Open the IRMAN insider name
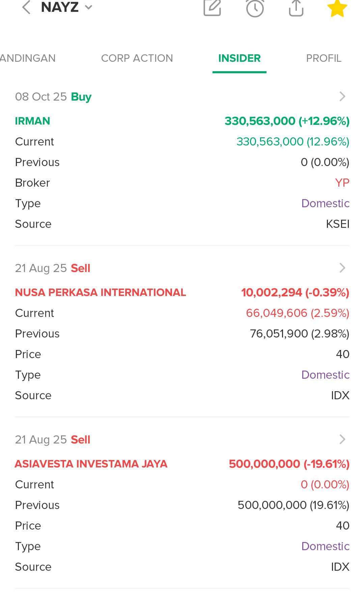The image size is (364, 593). click(x=33, y=121)
